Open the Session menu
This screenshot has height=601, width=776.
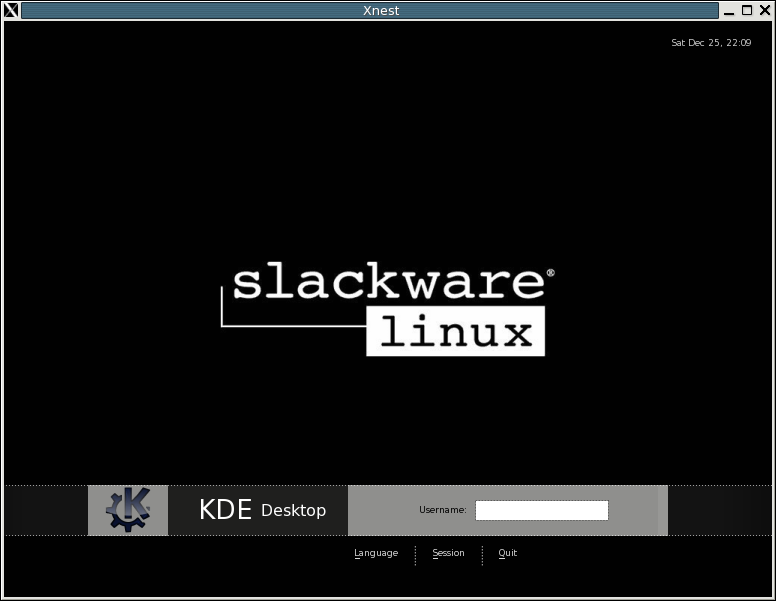(x=448, y=553)
